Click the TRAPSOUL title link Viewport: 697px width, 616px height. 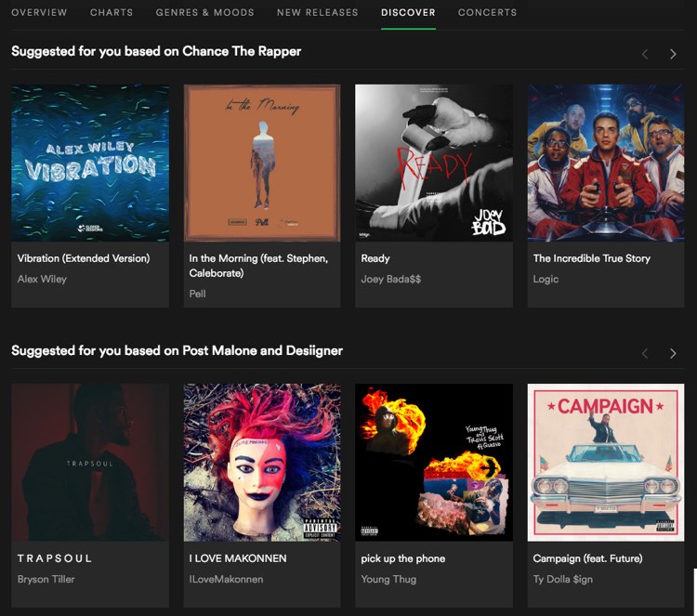tap(54, 558)
